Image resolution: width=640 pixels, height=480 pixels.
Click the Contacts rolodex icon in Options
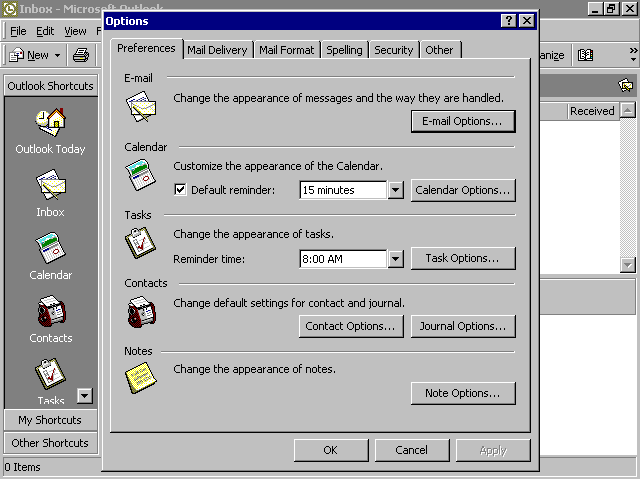tap(141, 312)
